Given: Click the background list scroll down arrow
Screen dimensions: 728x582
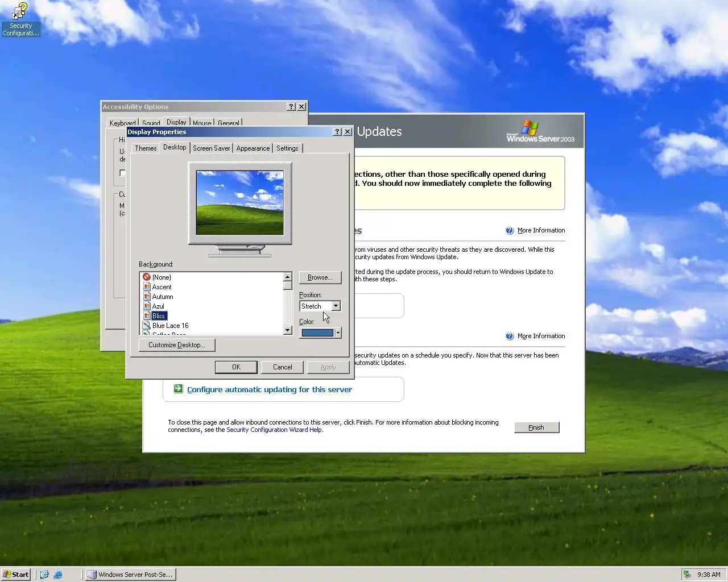Looking at the screenshot, I should coord(287,330).
